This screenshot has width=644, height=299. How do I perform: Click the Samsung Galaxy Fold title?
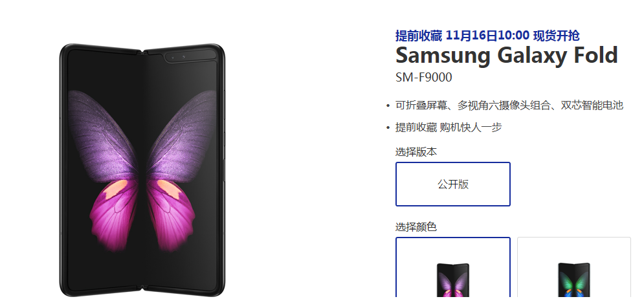(506, 54)
